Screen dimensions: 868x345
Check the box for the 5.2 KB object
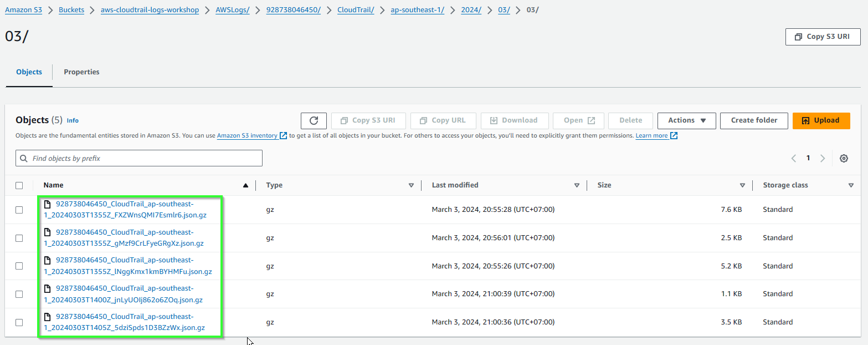point(19,266)
